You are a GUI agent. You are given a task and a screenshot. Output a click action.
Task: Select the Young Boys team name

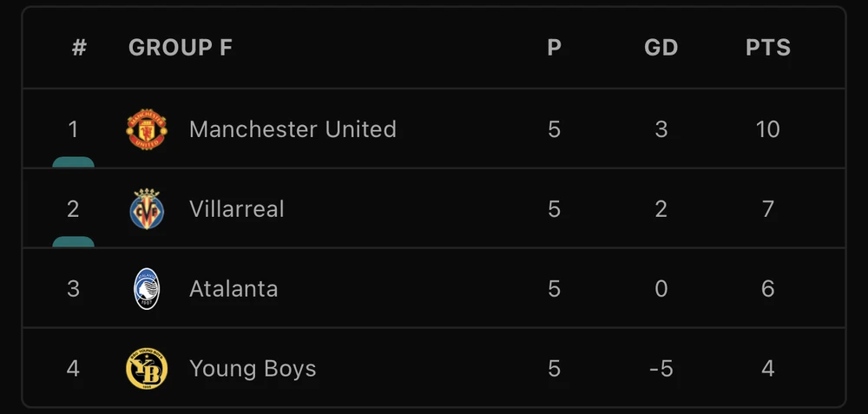point(253,369)
